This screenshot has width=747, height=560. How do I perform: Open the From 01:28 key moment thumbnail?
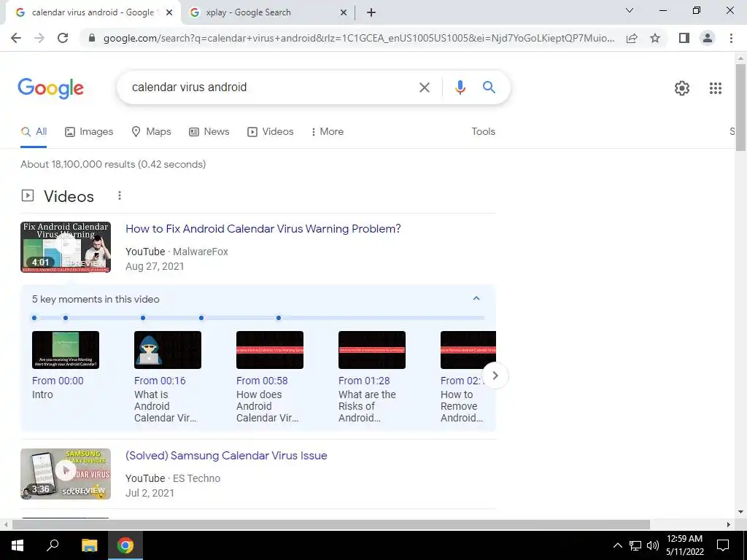371,350
